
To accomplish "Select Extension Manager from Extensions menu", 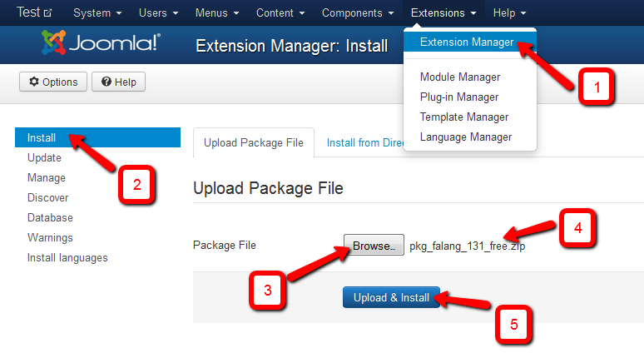I will coord(467,41).
